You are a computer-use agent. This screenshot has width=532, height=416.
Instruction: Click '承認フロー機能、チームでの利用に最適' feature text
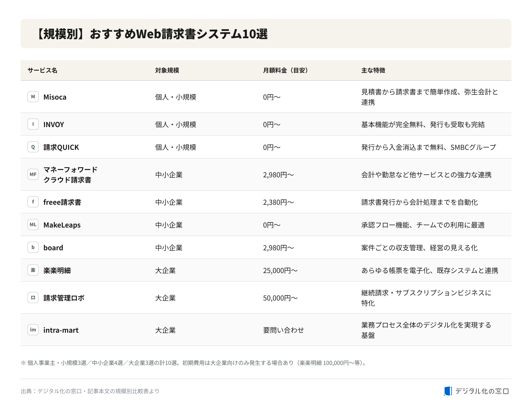point(423,225)
